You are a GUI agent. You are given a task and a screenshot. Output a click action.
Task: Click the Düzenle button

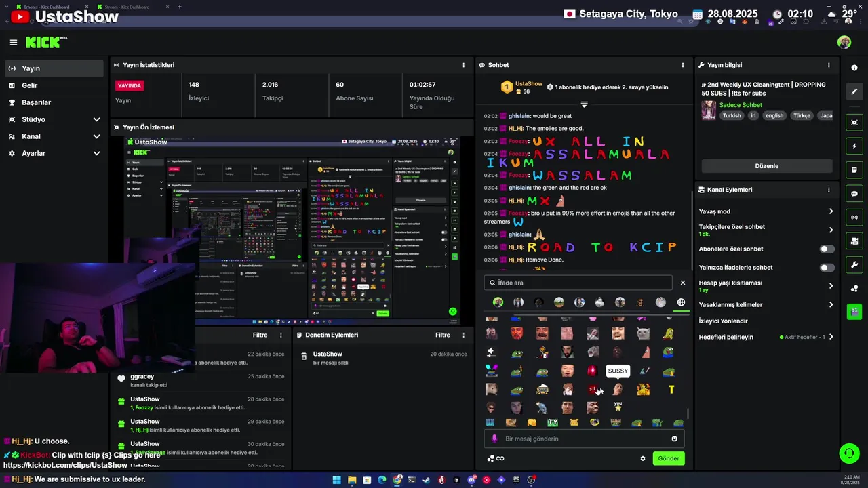(x=767, y=166)
